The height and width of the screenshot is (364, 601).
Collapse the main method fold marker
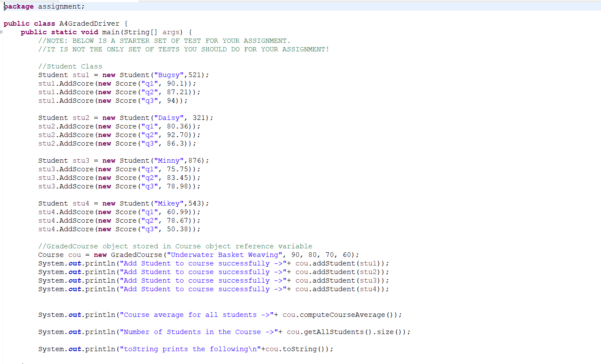1,32
